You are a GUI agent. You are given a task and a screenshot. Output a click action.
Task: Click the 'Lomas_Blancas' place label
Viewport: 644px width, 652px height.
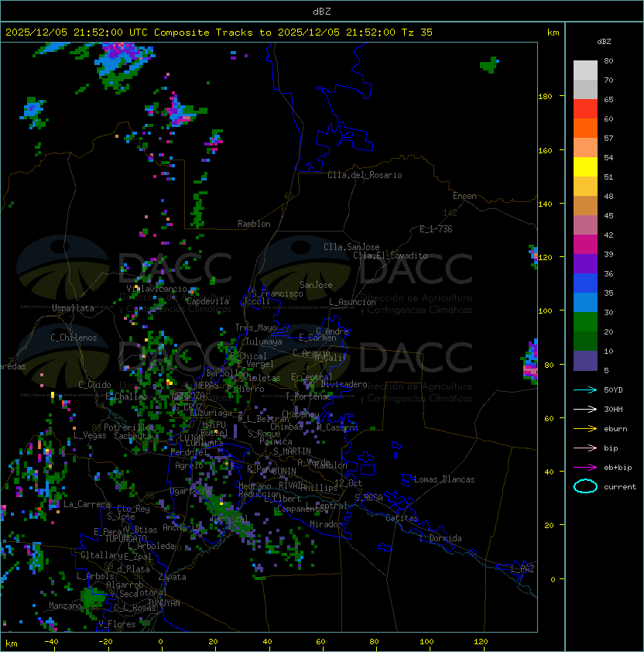tap(444, 479)
